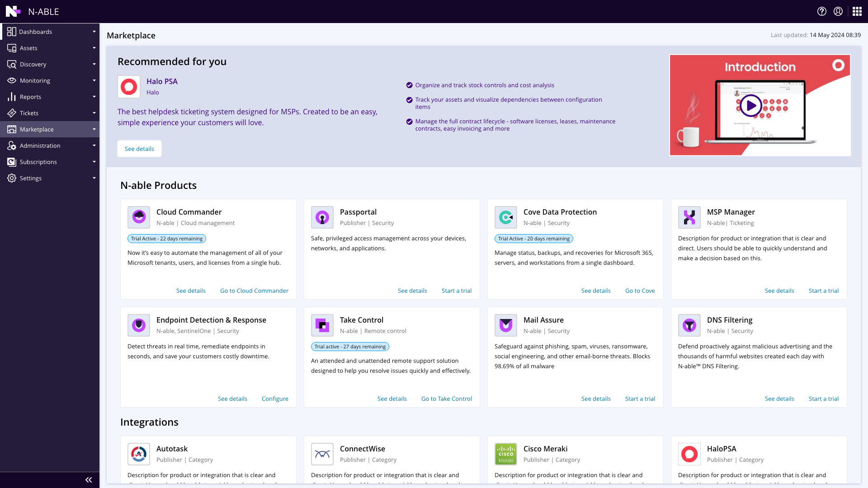Screen dimensions: 868x488
Task: Click the Mail Assure product icon
Action: tap(506, 325)
